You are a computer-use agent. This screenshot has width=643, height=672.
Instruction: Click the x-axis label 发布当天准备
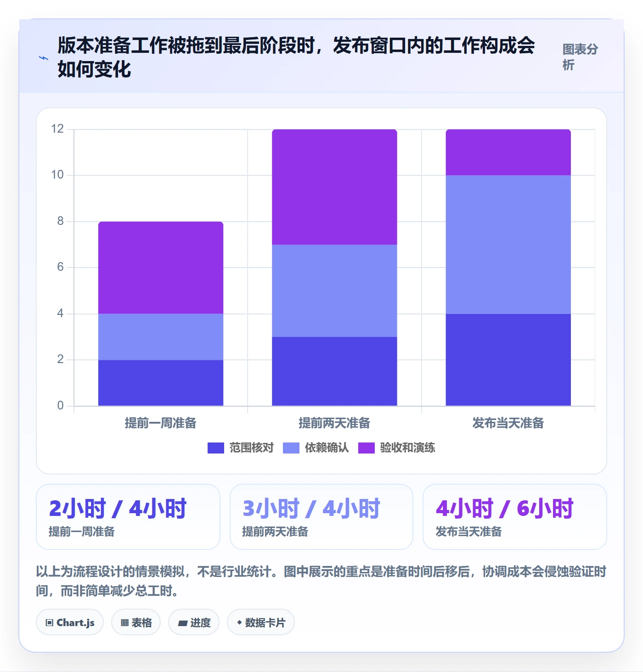(508, 423)
